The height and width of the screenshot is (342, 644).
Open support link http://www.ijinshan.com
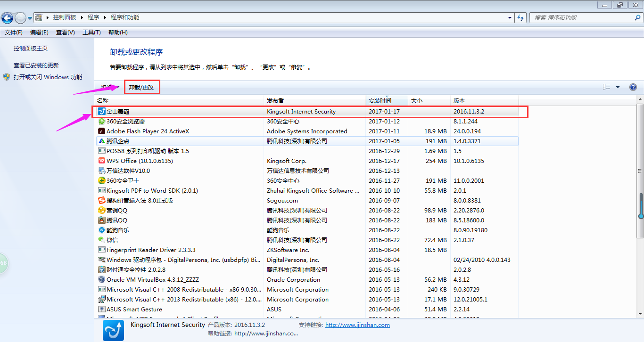(x=357, y=325)
